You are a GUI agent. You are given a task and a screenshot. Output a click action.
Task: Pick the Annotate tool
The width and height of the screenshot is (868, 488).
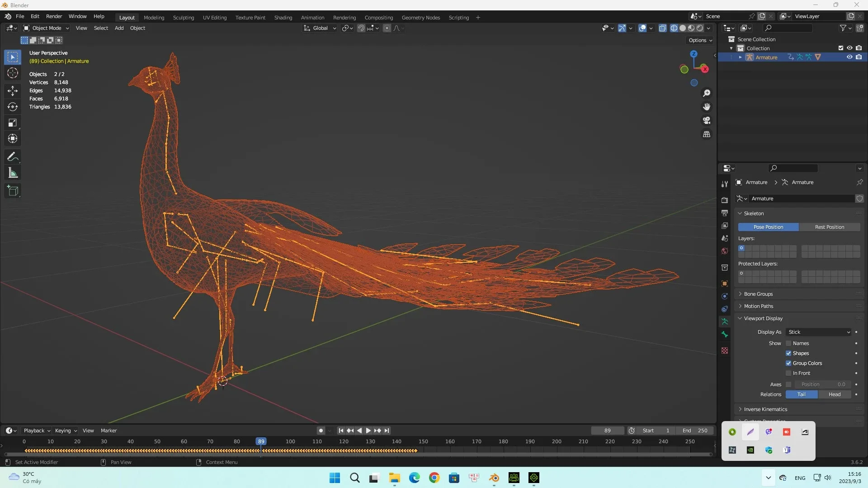(x=13, y=157)
